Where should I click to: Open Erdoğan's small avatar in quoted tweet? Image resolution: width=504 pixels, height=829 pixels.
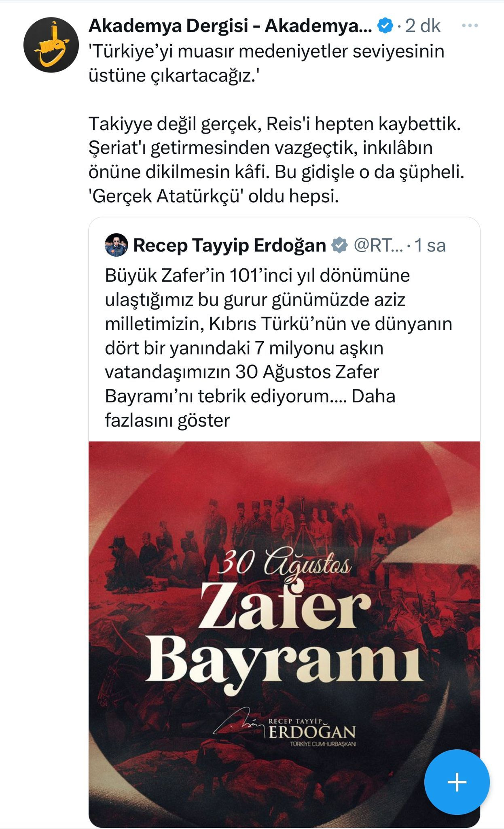pyautogui.click(x=116, y=245)
